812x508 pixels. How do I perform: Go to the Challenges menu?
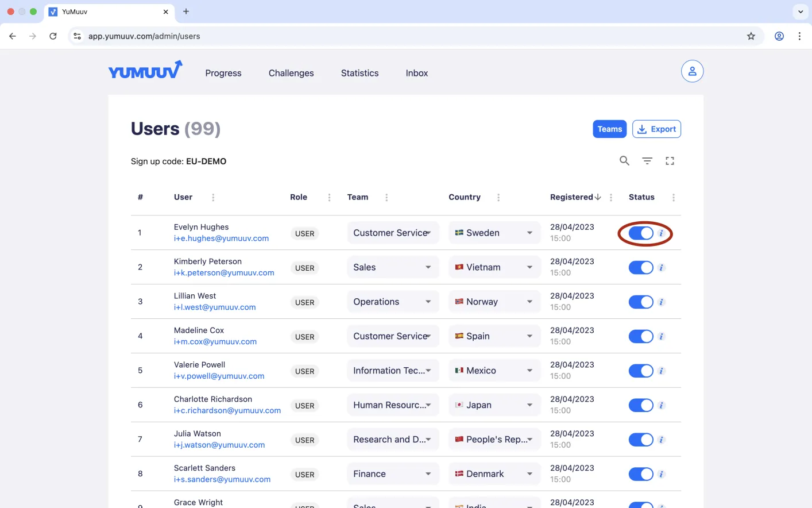(x=291, y=73)
